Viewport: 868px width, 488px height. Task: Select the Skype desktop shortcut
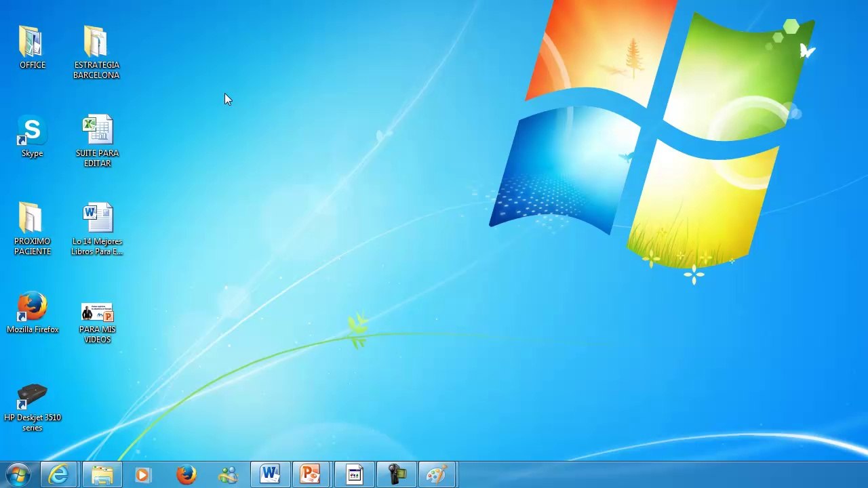(x=32, y=136)
